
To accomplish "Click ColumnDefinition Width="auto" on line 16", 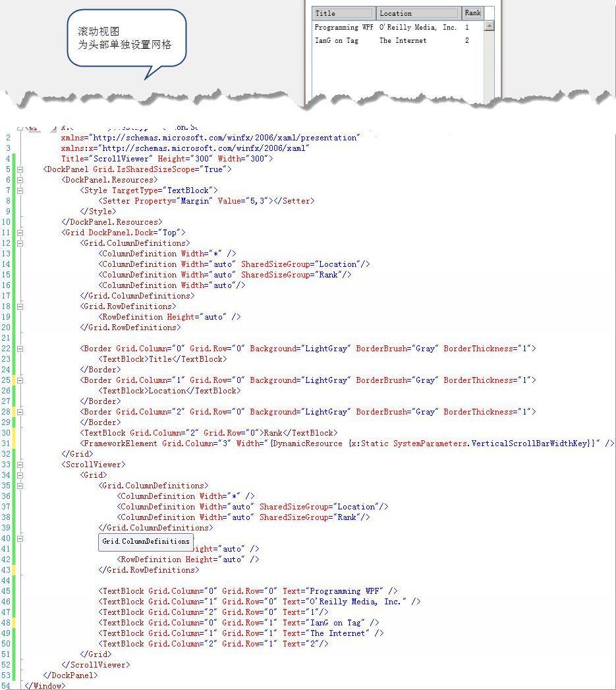I will pos(172,285).
